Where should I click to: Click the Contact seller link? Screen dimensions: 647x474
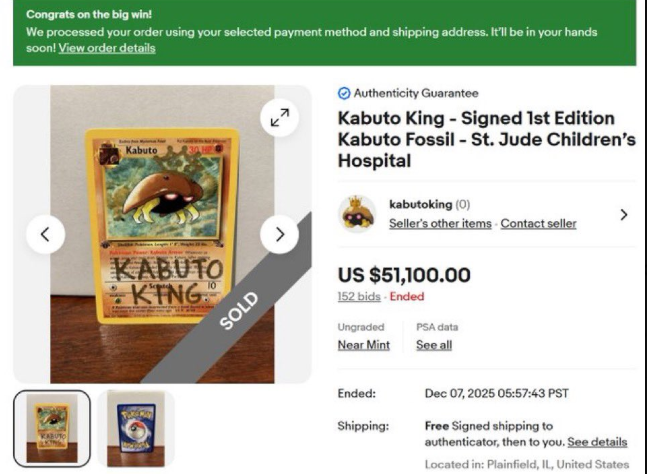tap(538, 223)
